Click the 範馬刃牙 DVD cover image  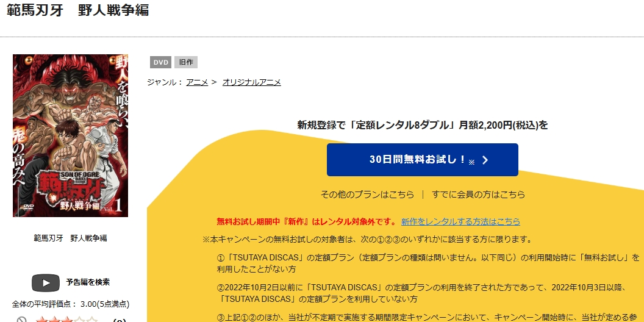tap(70, 135)
